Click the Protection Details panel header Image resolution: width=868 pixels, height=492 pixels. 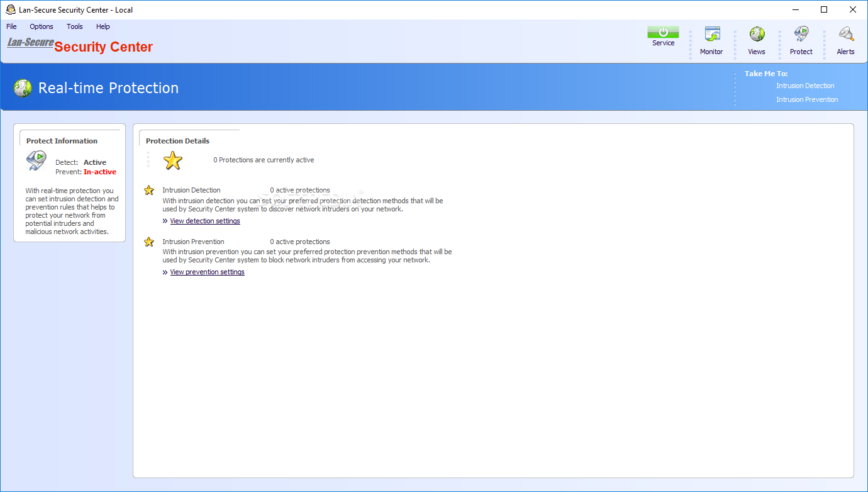(177, 141)
